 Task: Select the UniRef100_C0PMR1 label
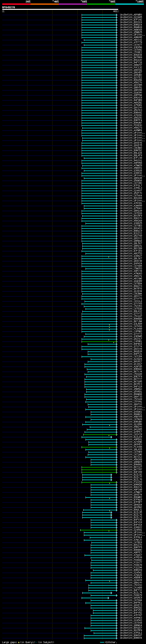(131, 342)
